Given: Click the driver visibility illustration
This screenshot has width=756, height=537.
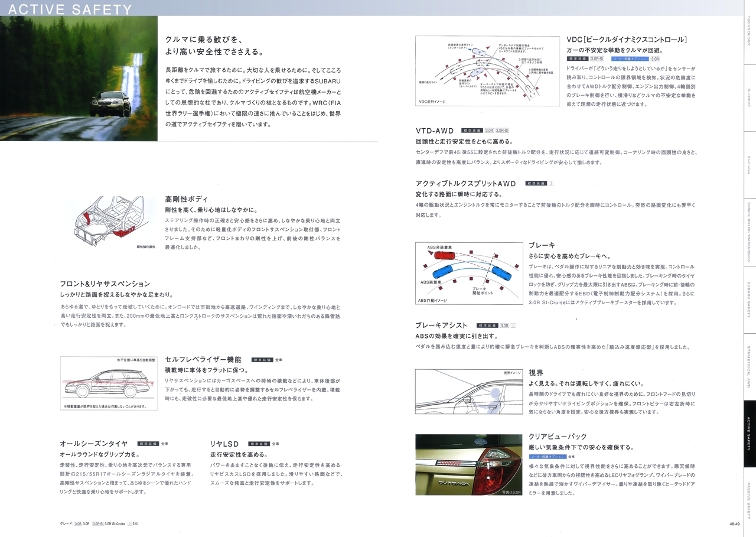Looking at the screenshot, I should [469, 392].
